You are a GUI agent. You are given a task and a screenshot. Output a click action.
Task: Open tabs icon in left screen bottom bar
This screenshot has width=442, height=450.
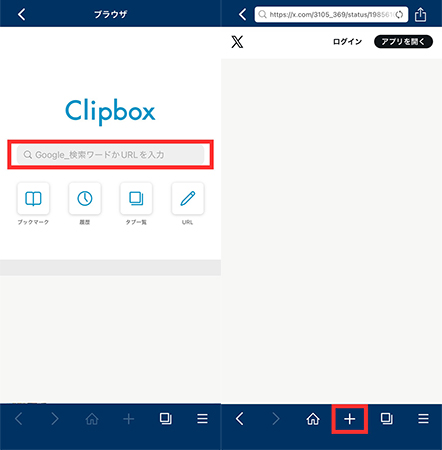click(x=166, y=419)
